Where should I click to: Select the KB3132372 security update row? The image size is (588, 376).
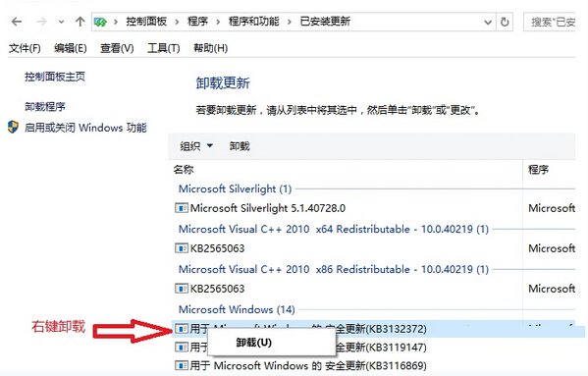pos(378,329)
